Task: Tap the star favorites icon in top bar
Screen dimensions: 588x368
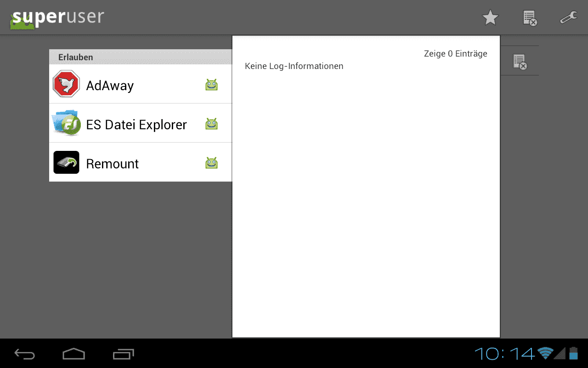Action: pos(490,18)
